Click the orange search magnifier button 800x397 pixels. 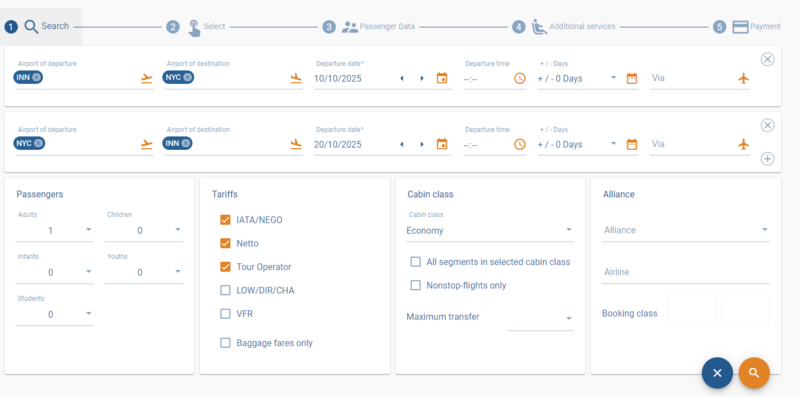[x=754, y=373]
